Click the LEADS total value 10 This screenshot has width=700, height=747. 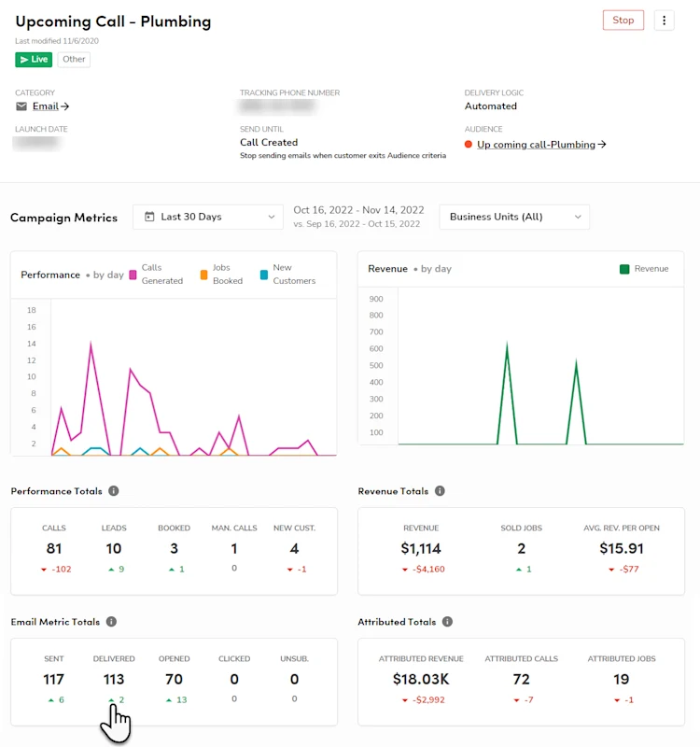(x=113, y=549)
